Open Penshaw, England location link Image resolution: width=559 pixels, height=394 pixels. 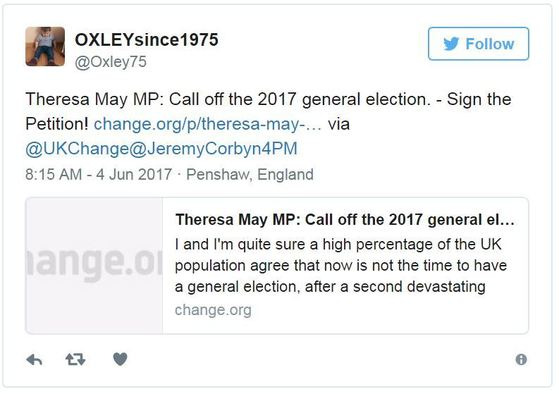tap(250, 174)
